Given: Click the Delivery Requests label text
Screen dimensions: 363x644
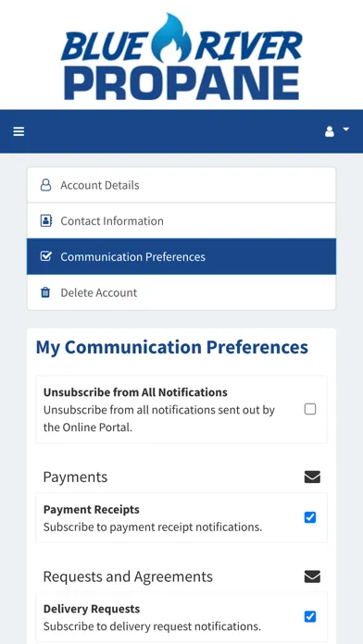Looking at the screenshot, I should pyautogui.click(x=92, y=609).
